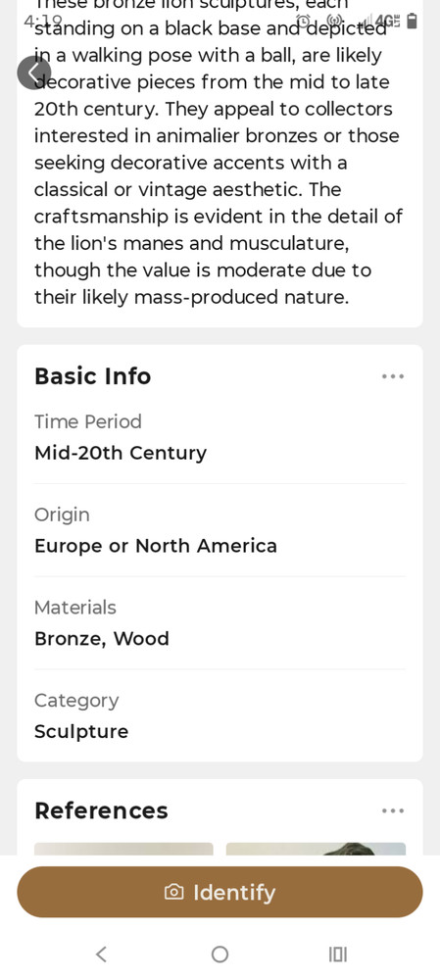The image size is (440, 980).
Task: Tap the 4G signal status icon
Action: tap(387, 22)
